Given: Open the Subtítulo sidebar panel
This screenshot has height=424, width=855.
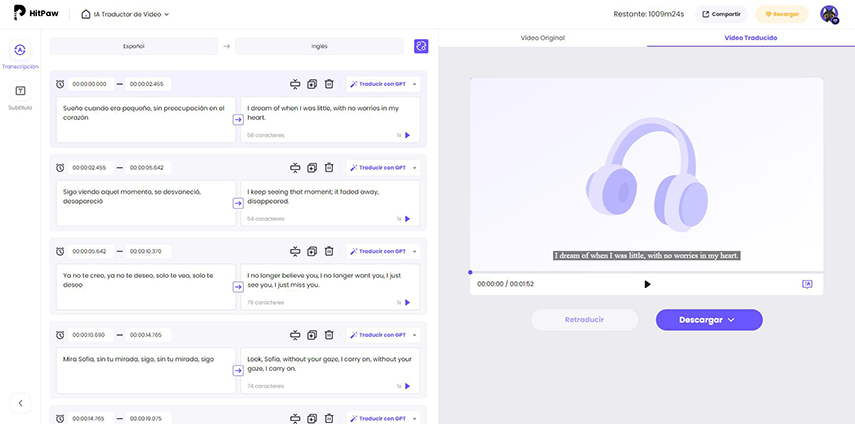Looking at the screenshot, I should 20,96.
